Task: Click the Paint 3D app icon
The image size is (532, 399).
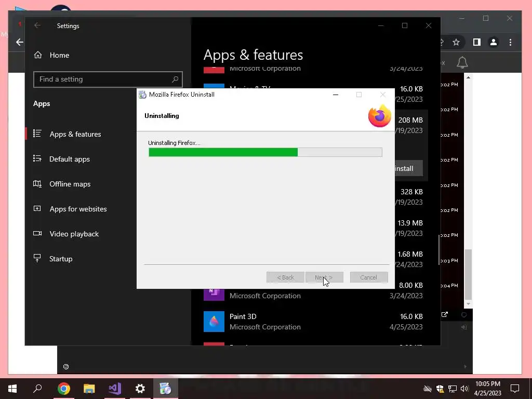Action: coord(214,321)
